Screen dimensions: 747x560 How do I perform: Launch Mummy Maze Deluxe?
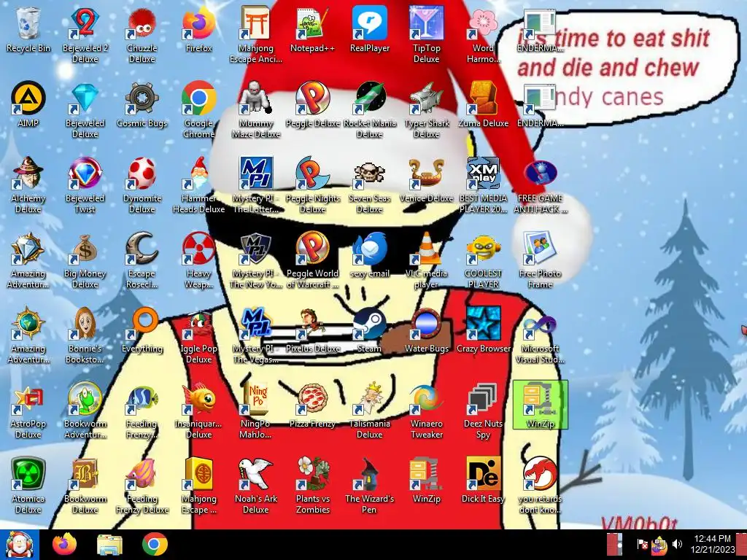pos(256,110)
